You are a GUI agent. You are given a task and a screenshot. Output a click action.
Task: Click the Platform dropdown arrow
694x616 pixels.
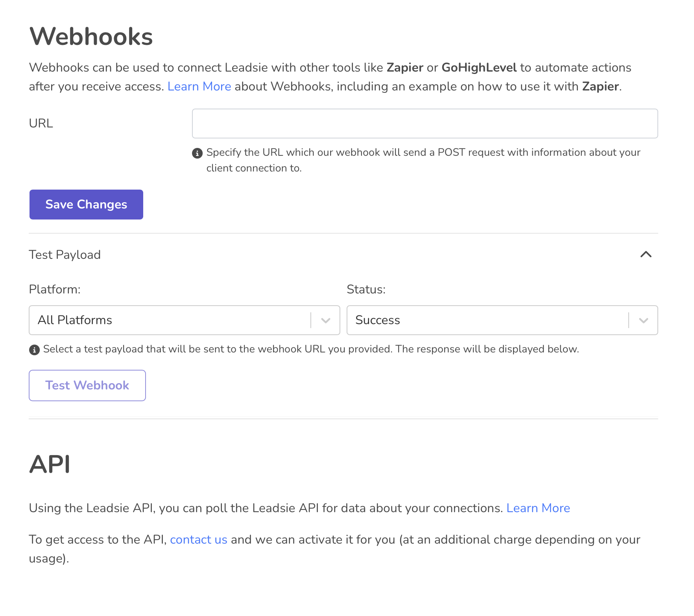coord(326,321)
